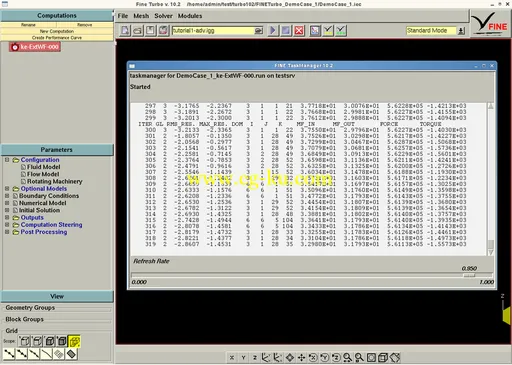
Task: Toggle second dotted grid line icon
Action: 22,354
